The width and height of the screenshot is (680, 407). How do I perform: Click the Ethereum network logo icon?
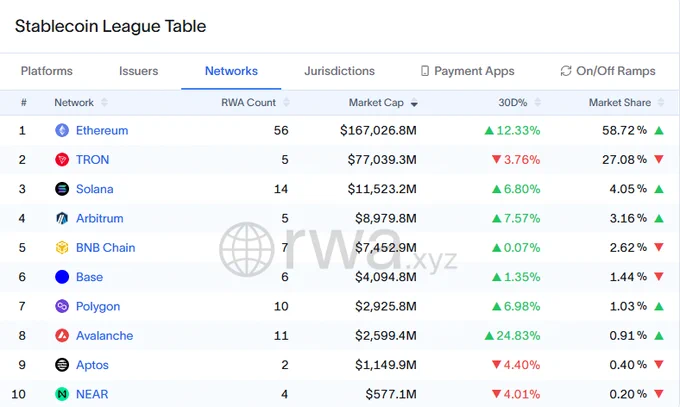point(62,130)
